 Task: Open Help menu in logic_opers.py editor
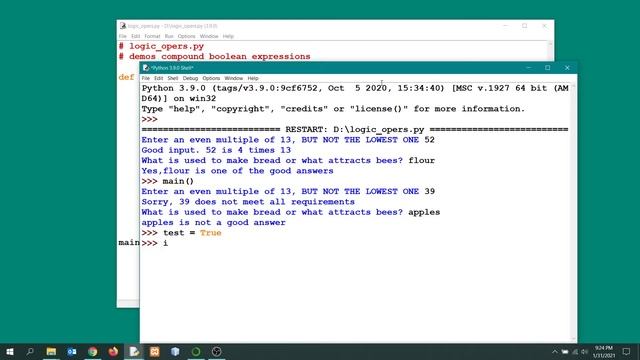228,36
